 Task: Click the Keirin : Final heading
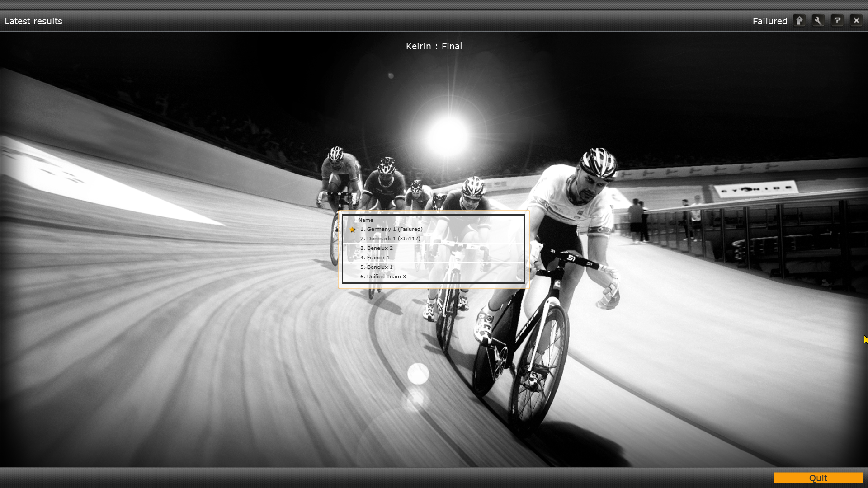[x=434, y=46]
